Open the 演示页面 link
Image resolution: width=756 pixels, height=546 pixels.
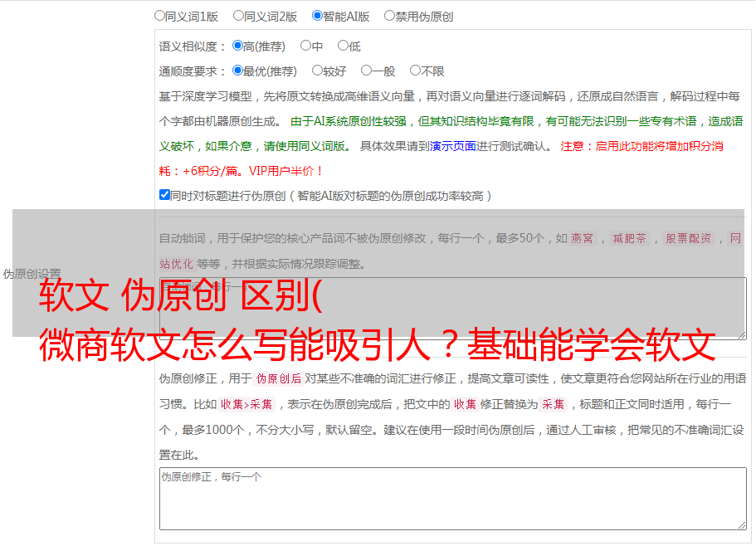coord(452,146)
